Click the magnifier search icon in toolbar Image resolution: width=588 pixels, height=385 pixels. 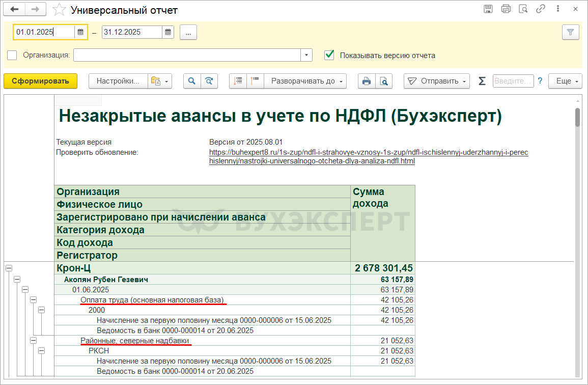(x=191, y=81)
